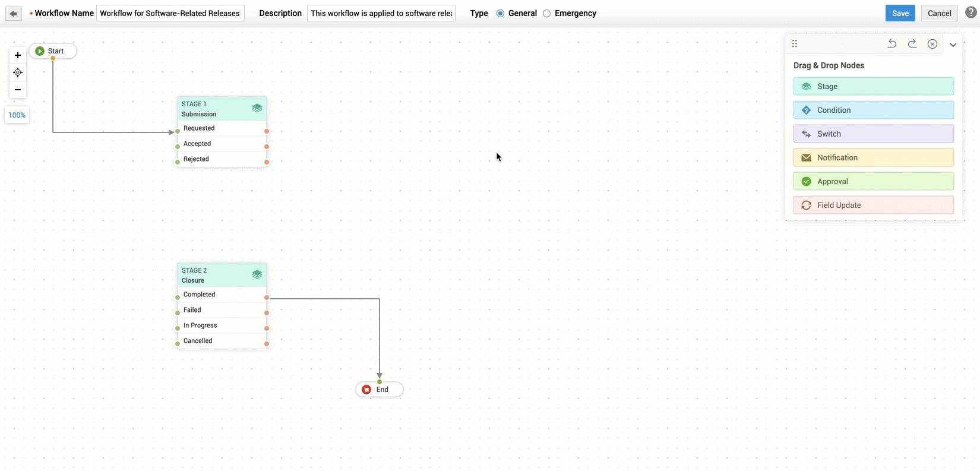Select the Approval node option
Viewport: 980px width, 471px height.
point(873,181)
